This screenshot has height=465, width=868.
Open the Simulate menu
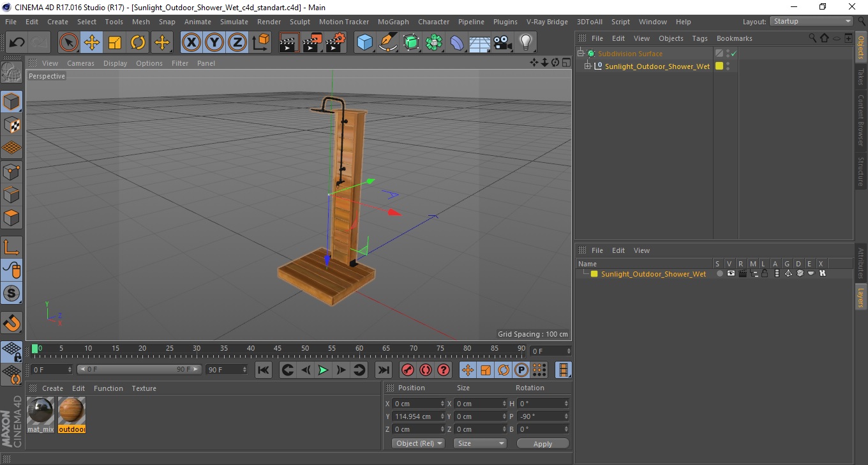pyautogui.click(x=234, y=22)
